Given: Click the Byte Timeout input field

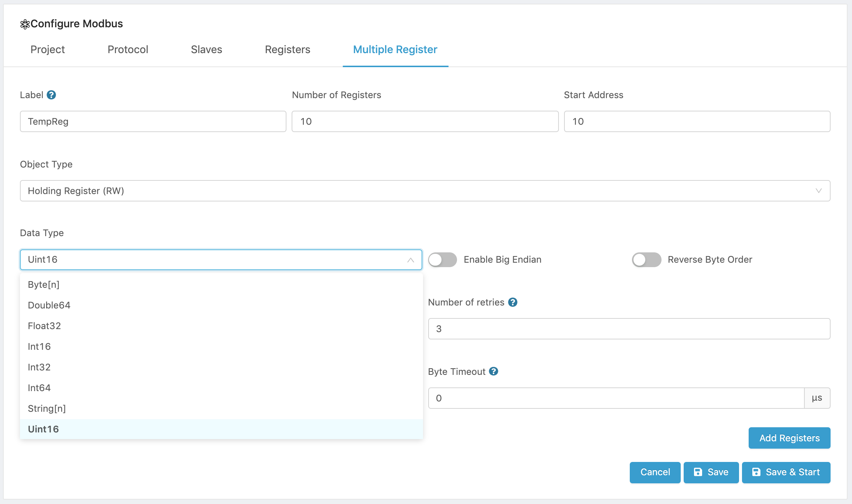Looking at the screenshot, I should pyautogui.click(x=616, y=398).
